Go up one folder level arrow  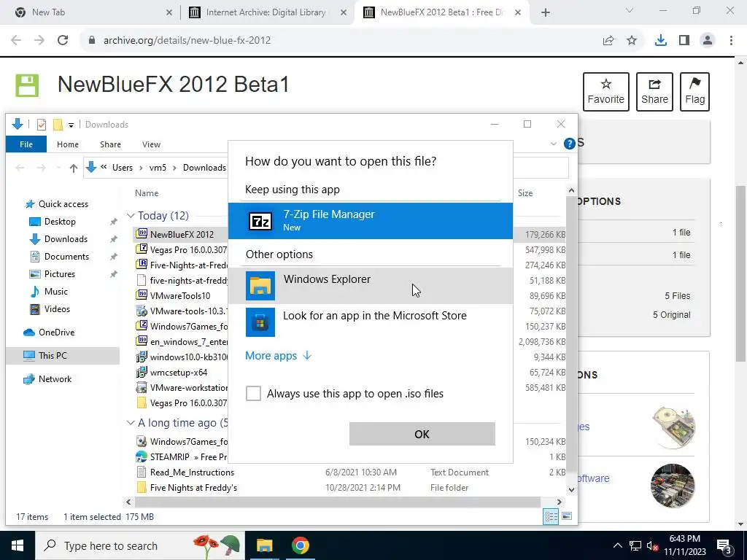click(x=74, y=168)
